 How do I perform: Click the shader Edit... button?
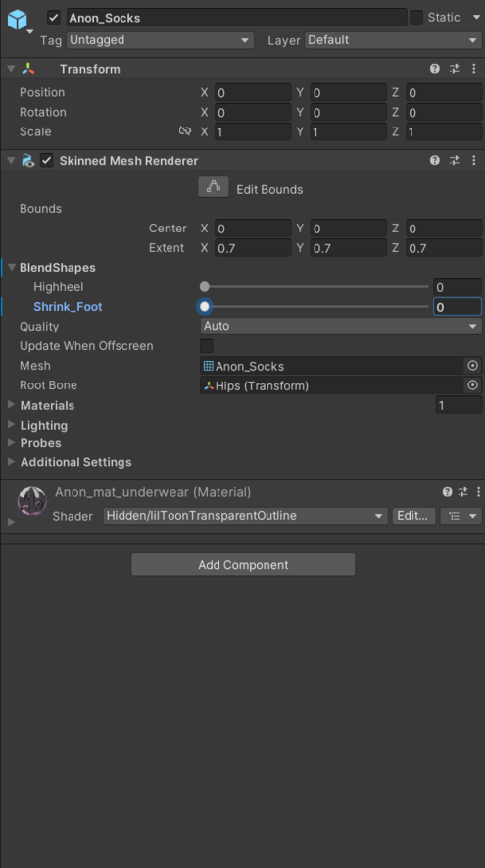413,516
